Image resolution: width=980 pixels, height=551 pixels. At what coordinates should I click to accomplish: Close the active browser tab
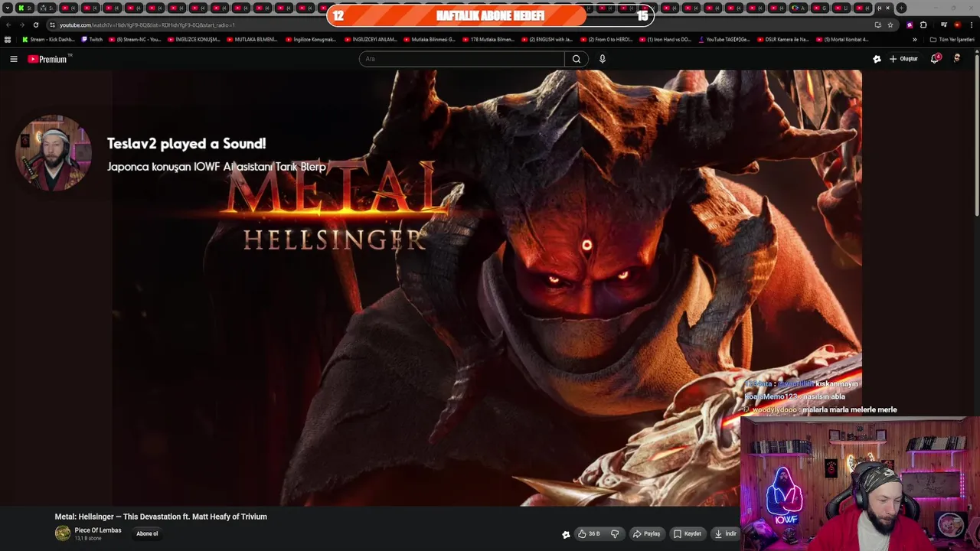pyautogui.click(x=888, y=8)
